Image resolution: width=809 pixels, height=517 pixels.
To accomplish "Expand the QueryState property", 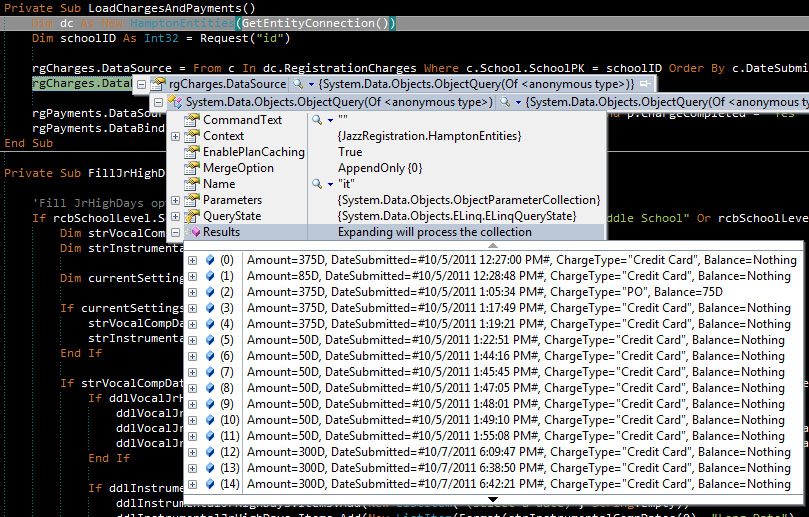I will click(x=175, y=216).
